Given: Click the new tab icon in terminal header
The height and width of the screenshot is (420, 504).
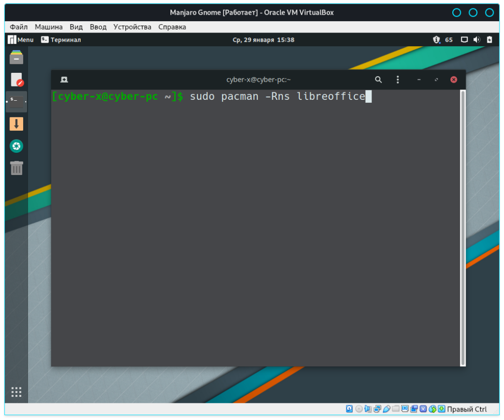Looking at the screenshot, I should pos(64,80).
